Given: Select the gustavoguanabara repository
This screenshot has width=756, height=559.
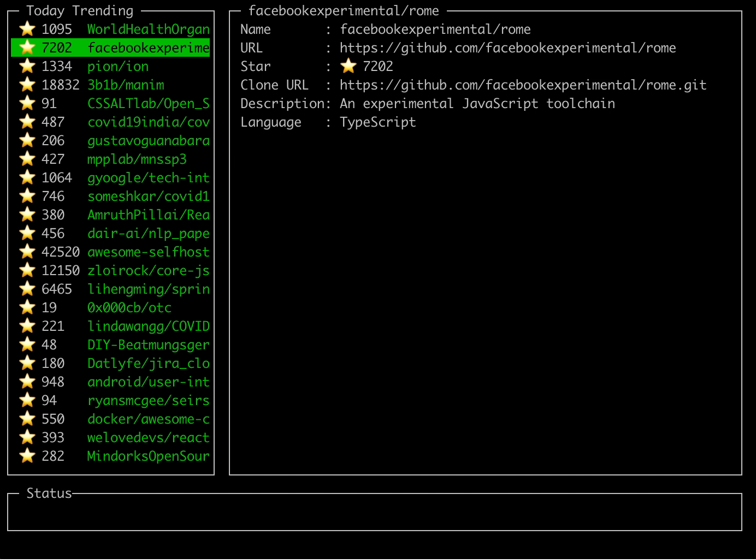Looking at the screenshot, I should pos(110,140).
